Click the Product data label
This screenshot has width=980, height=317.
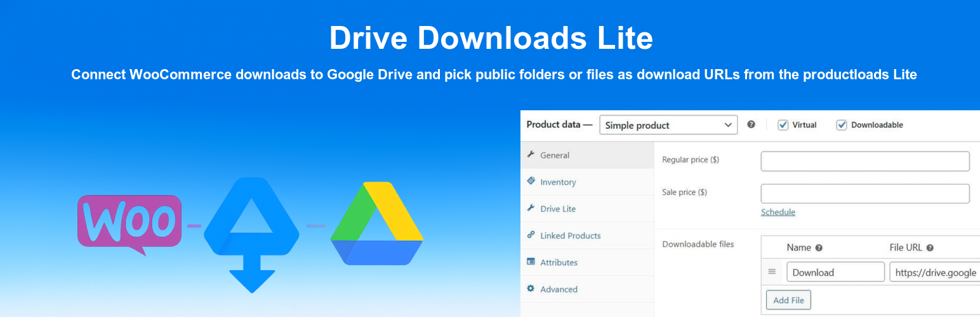[559, 125]
